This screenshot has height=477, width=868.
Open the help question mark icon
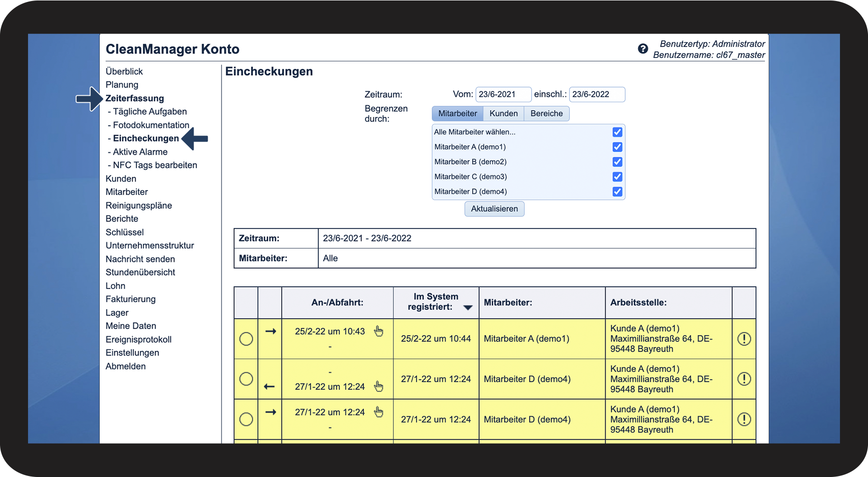(x=643, y=49)
